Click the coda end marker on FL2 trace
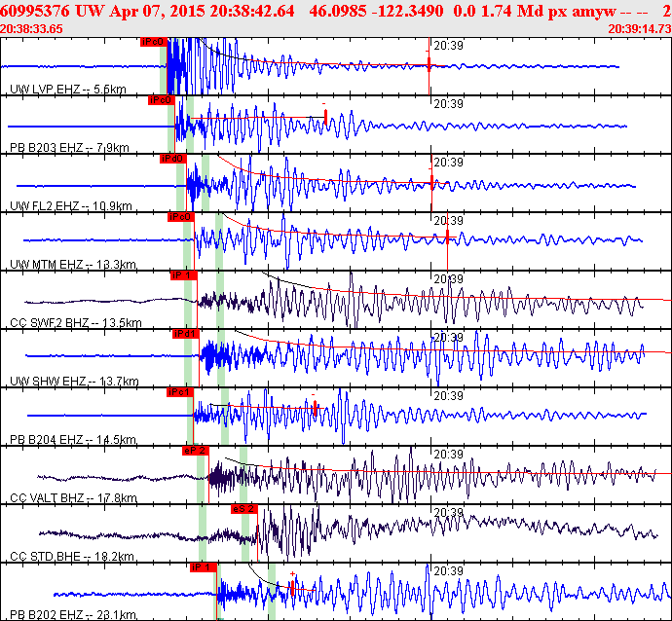Screen dimensions: 672x621 [431, 182]
